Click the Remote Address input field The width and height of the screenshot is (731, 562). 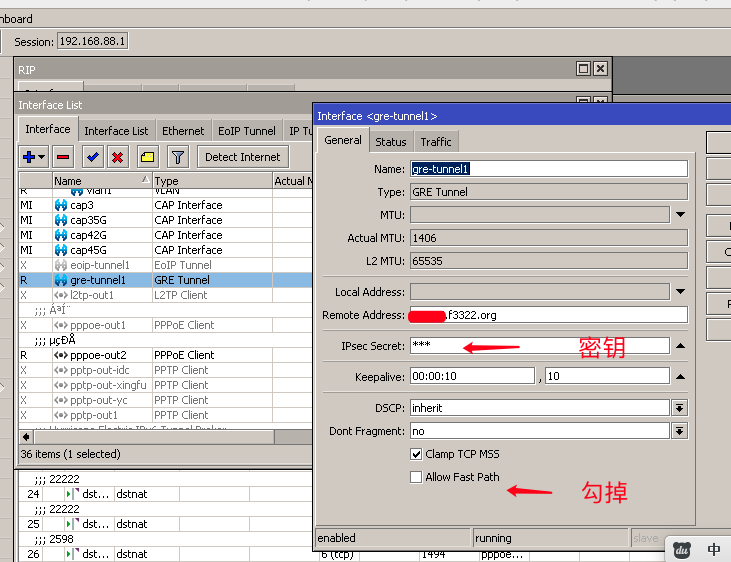point(549,315)
